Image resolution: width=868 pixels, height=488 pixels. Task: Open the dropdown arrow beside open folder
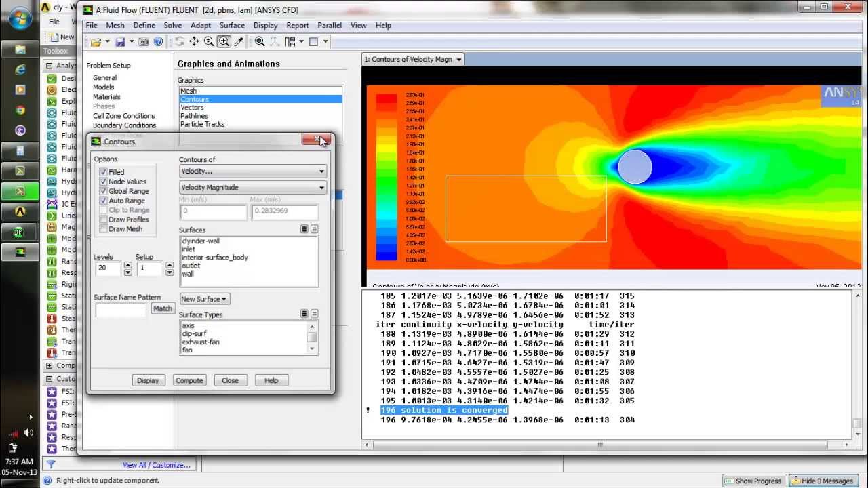point(106,42)
